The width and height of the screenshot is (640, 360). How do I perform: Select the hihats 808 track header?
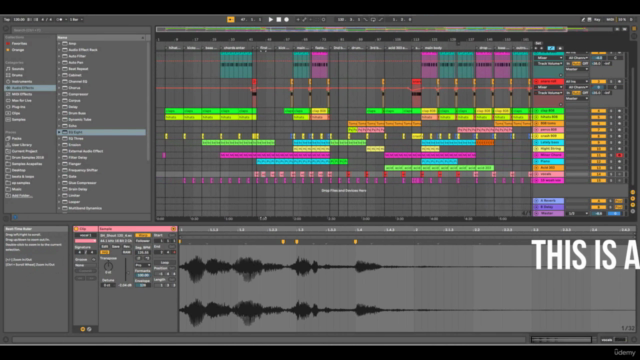[x=548, y=117]
